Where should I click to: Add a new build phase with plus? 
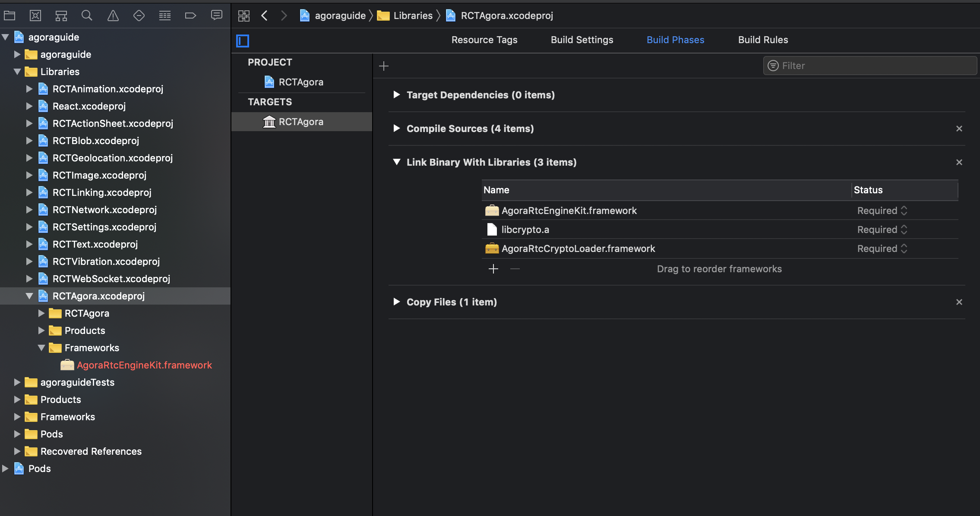tap(384, 66)
